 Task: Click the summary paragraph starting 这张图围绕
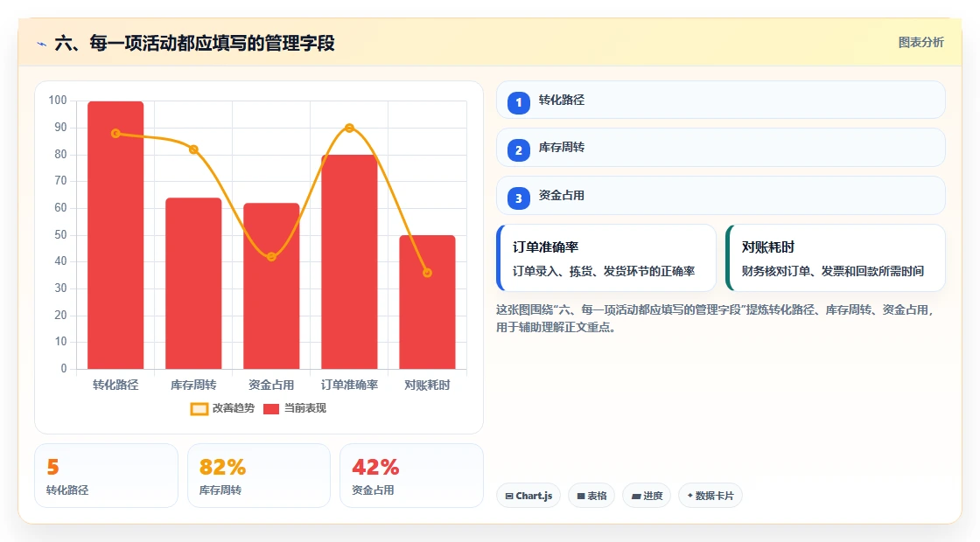point(715,318)
